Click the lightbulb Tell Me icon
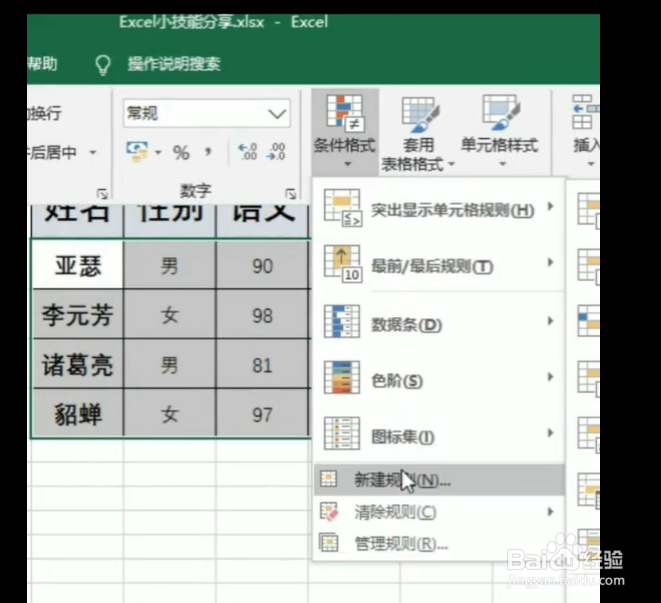 103,65
